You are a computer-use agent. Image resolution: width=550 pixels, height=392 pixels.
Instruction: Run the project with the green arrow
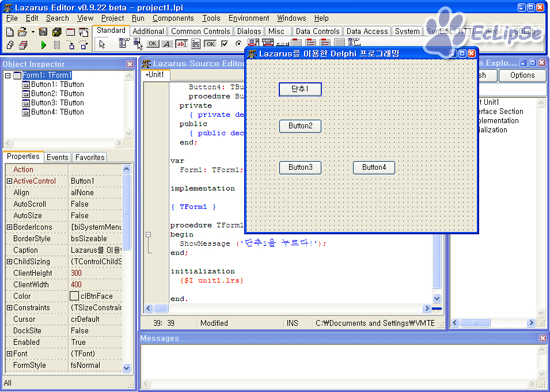[x=43, y=45]
